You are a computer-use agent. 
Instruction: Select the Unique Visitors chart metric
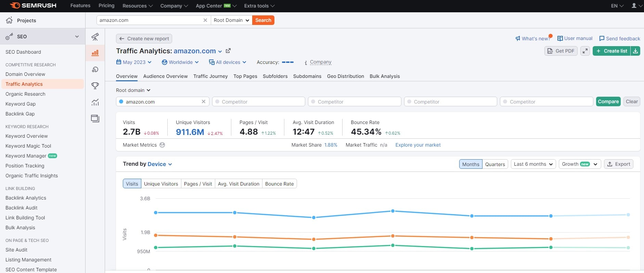[x=161, y=183]
